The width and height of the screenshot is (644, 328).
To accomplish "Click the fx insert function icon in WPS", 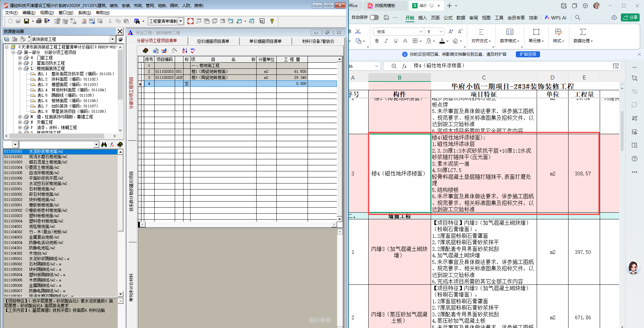I will pos(404,66).
